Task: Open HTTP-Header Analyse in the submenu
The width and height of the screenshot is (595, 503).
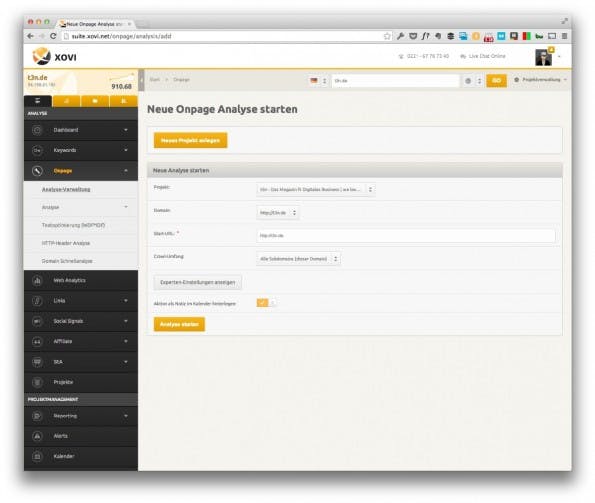Action: pyautogui.click(x=66, y=243)
